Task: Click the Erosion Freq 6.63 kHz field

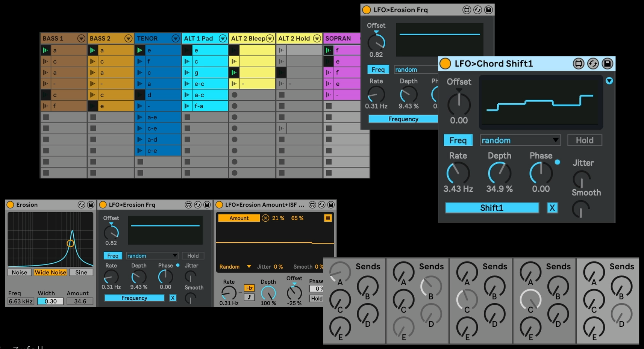Action: click(21, 301)
